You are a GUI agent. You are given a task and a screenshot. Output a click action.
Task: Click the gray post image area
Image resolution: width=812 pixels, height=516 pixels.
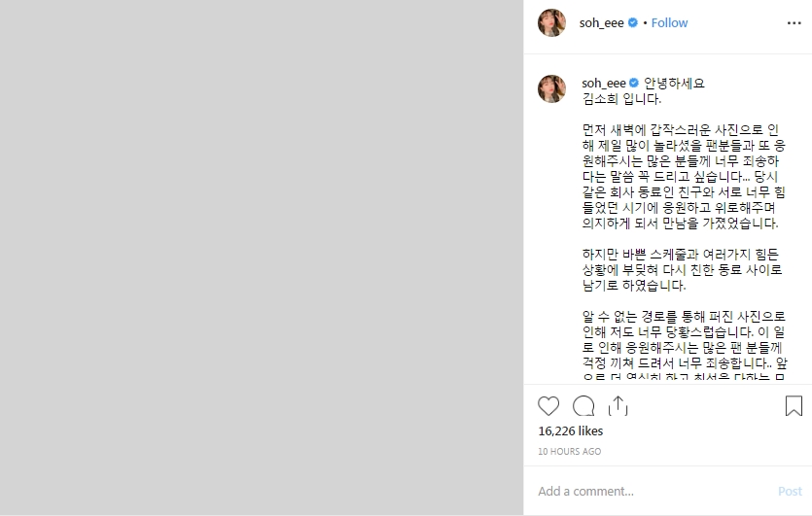[x=262, y=258]
